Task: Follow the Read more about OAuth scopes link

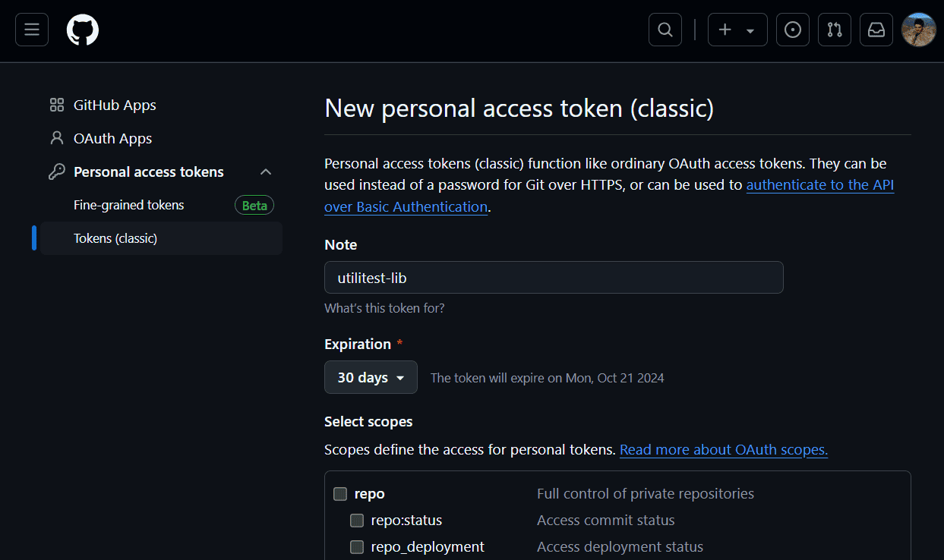Action: point(724,449)
